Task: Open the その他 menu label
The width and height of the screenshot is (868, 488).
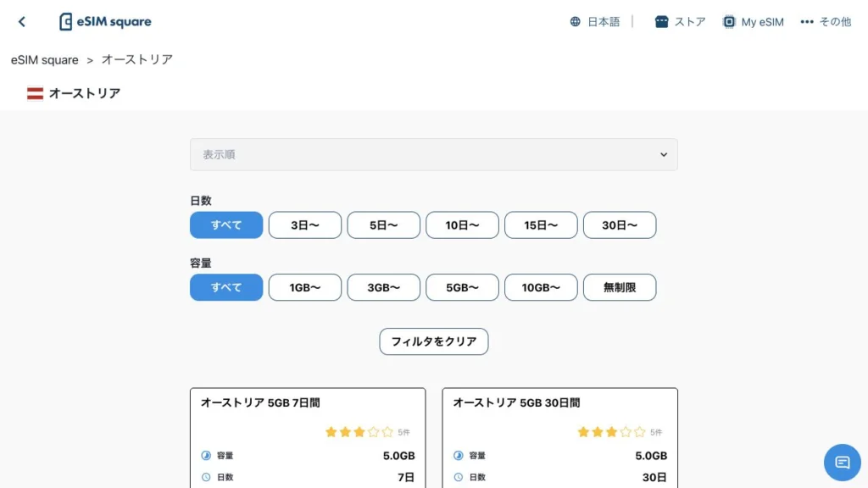Action: pos(835,21)
